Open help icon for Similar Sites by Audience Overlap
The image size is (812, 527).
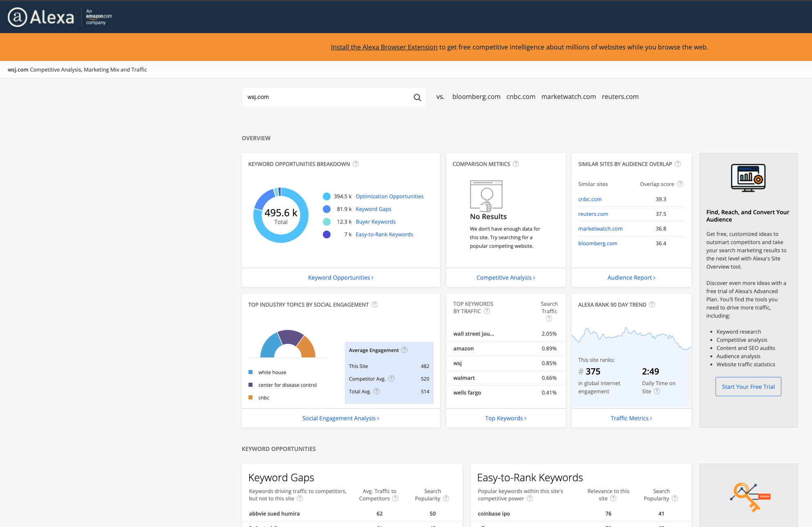(678, 164)
